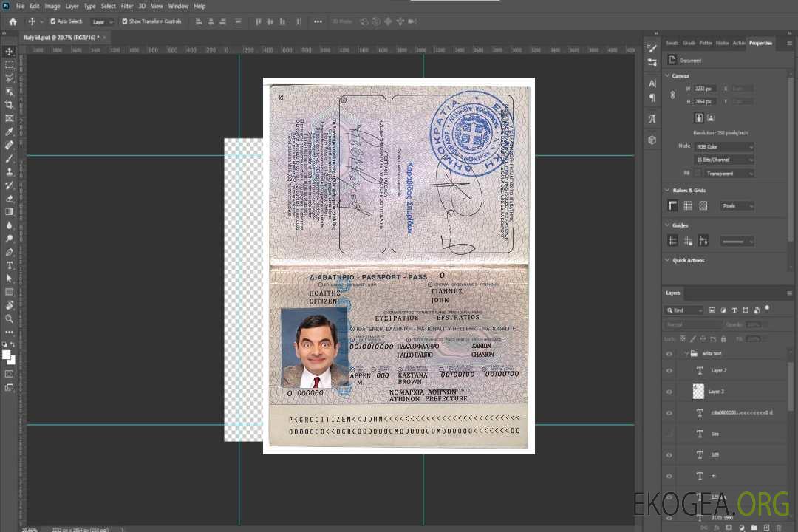Open the File menu
Screen dimensions: 798x532
[x=21, y=6]
